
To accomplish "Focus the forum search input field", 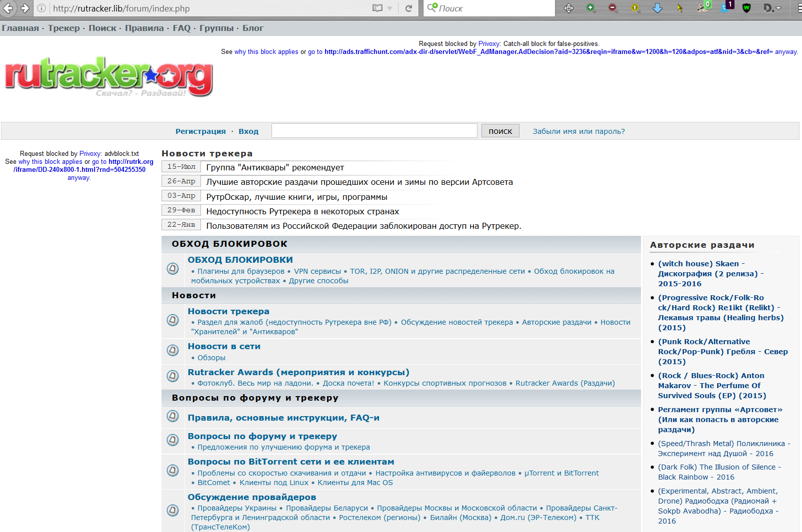I will 374,131.
